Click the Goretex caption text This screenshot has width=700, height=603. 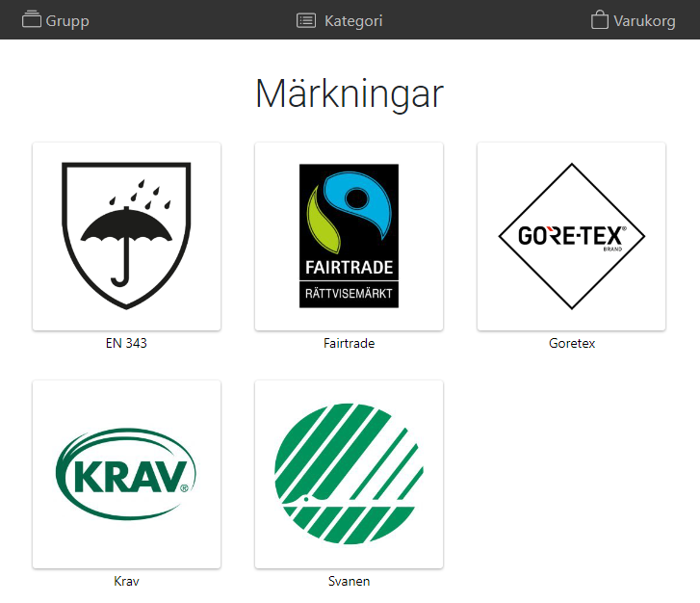[571, 343]
